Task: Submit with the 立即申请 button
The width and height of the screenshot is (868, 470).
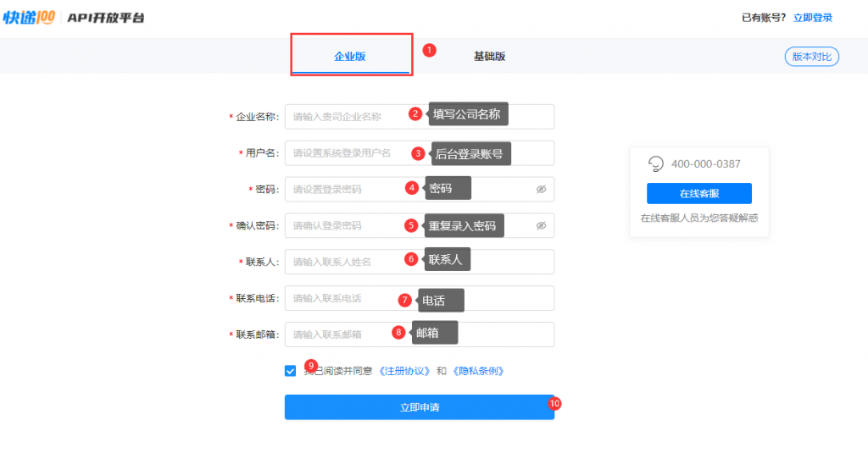Action: [x=420, y=407]
